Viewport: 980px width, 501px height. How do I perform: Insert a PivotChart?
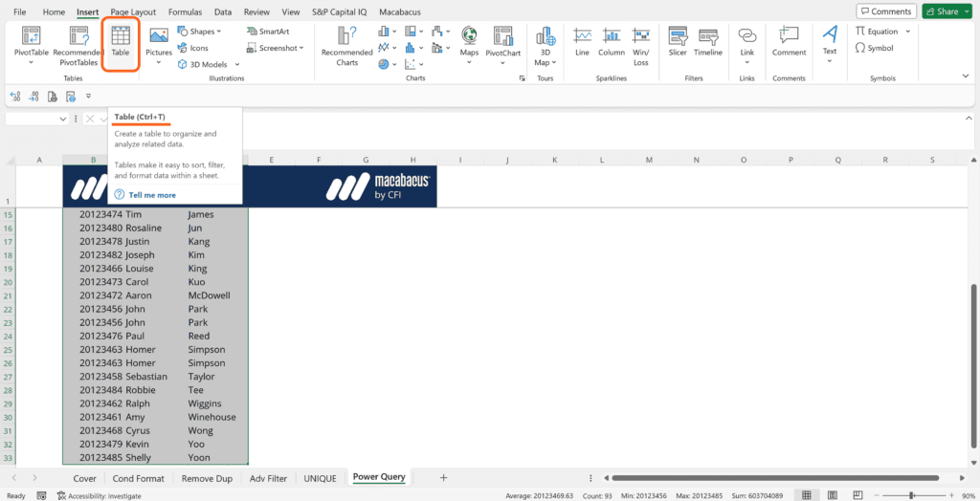coord(502,41)
